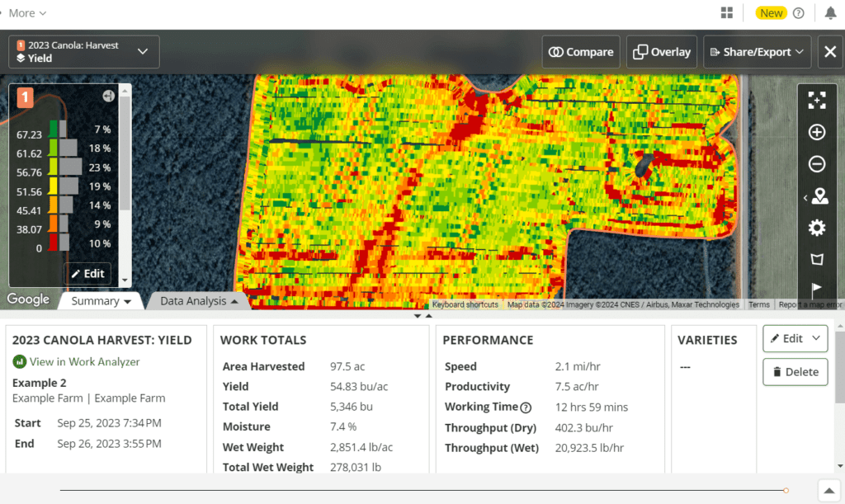This screenshot has height=504, width=845.
Task: Click the zoom in icon on the map
Action: click(817, 132)
